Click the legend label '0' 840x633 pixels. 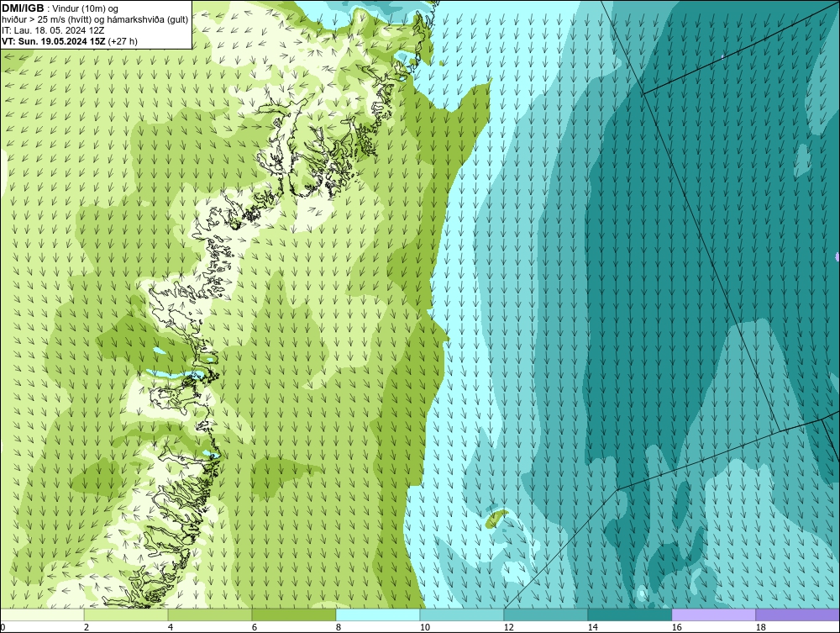click(3, 627)
